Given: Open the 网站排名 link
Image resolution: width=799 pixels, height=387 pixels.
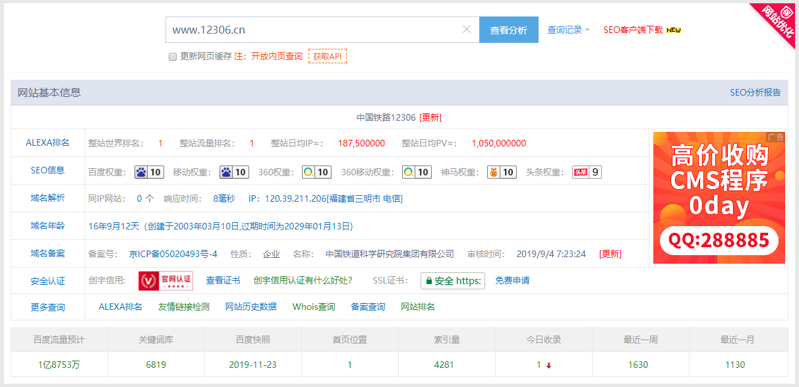Looking at the screenshot, I should coord(418,306).
